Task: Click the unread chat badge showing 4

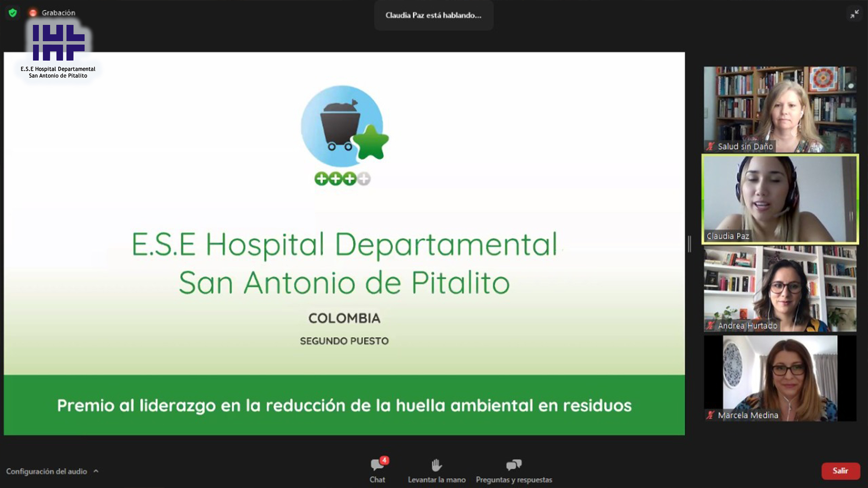Action: [x=384, y=460]
